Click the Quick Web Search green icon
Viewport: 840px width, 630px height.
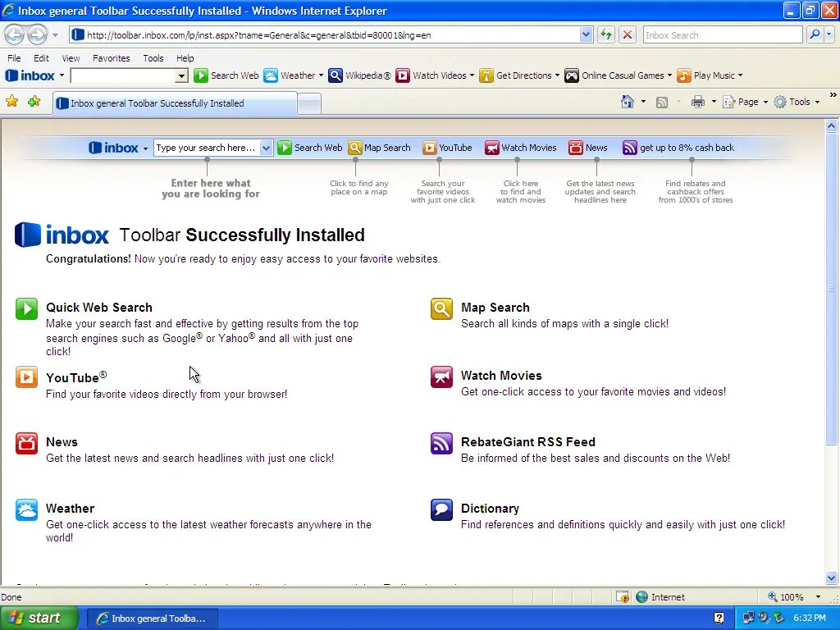(x=26, y=308)
